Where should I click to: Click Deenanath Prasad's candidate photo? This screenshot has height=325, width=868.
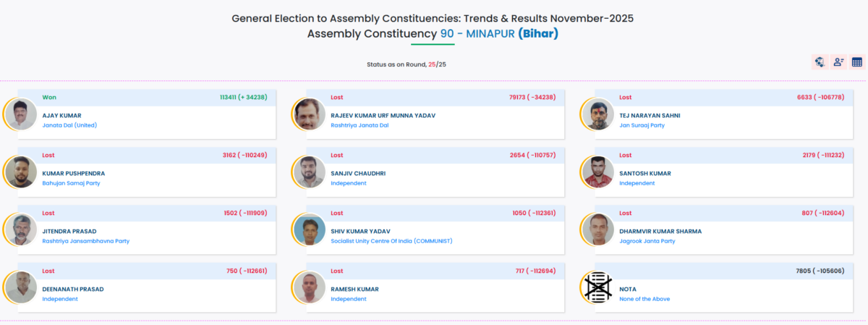pyautogui.click(x=21, y=287)
